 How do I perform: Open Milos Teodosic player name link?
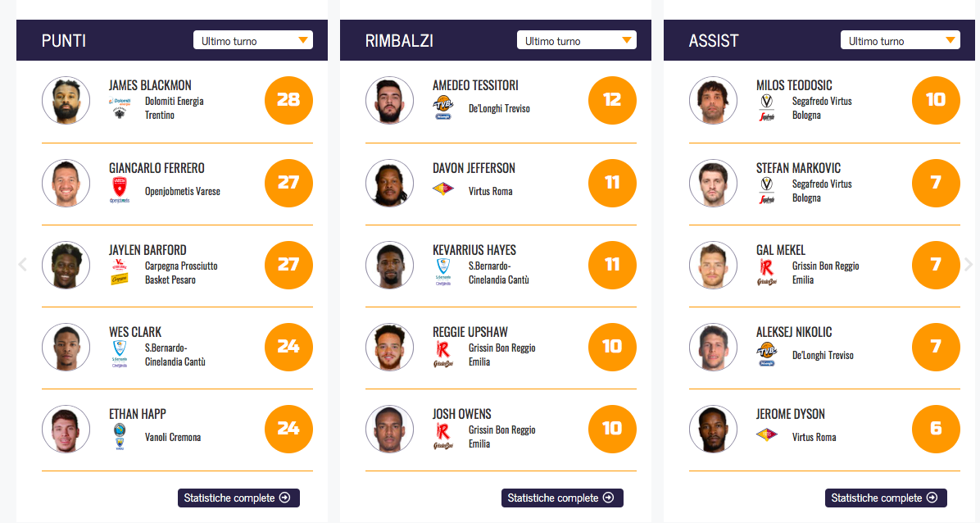(798, 85)
